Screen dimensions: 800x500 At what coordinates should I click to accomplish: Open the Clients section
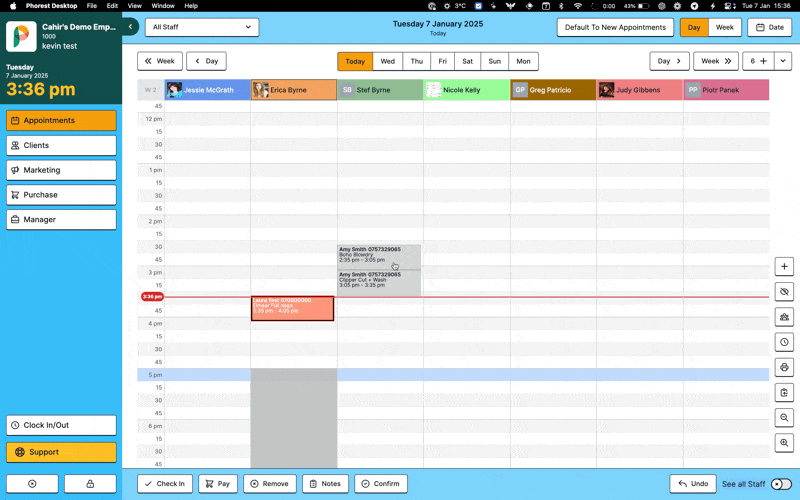[61, 145]
